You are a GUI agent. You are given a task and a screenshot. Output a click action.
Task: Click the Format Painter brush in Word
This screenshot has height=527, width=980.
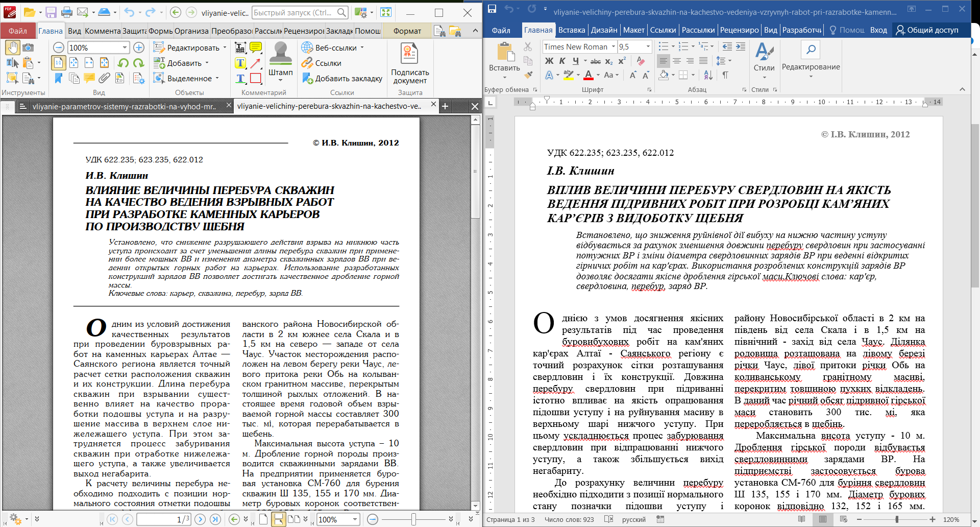coord(528,75)
